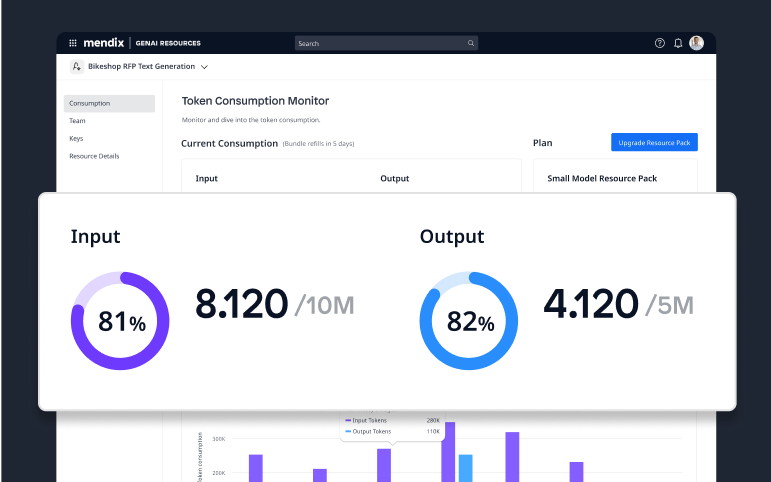The height and width of the screenshot is (482, 771).
Task: Select the Consumption sidebar item
Action: (109, 103)
